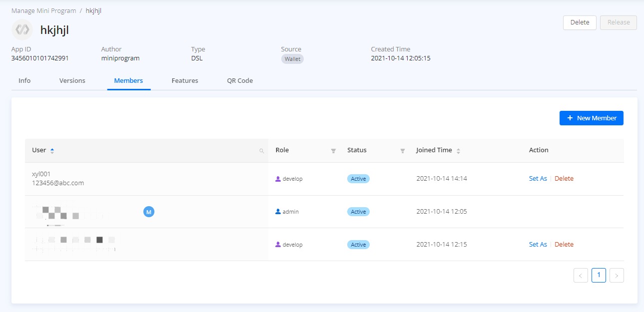Viewport: 644px width, 312px height.
Task: Delete member xyl001
Action: point(564,179)
